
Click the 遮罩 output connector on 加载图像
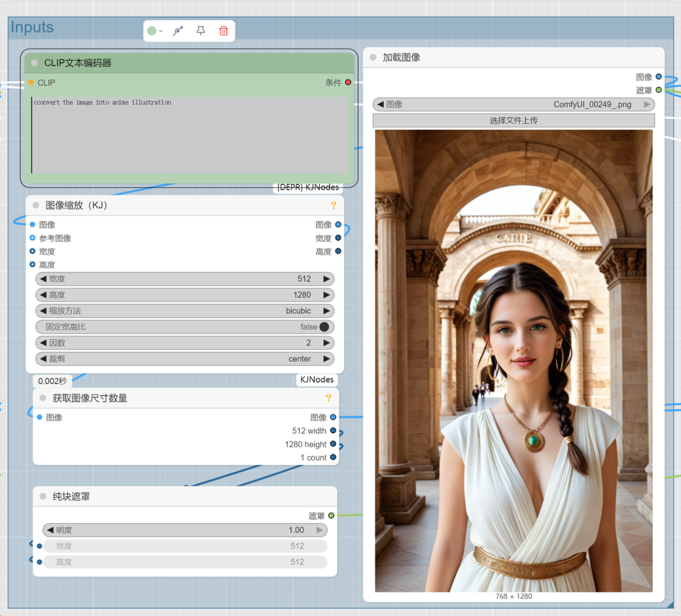[659, 90]
